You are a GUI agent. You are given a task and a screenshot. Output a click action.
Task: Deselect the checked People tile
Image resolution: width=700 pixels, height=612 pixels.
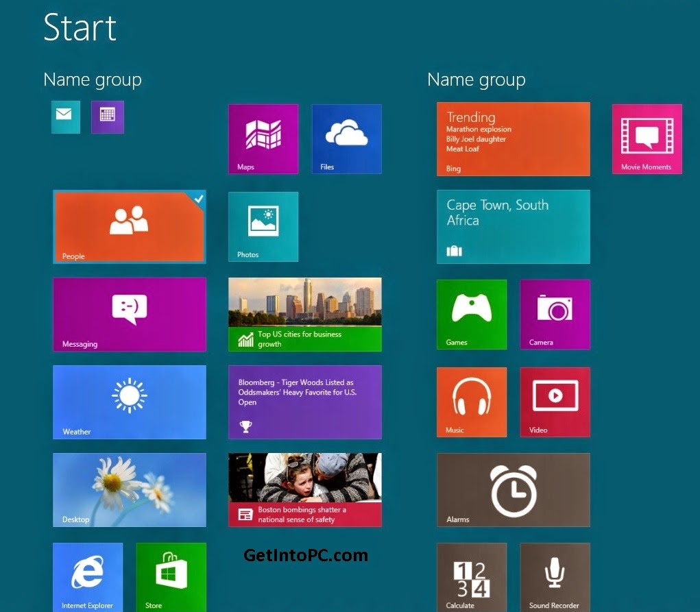tap(129, 226)
